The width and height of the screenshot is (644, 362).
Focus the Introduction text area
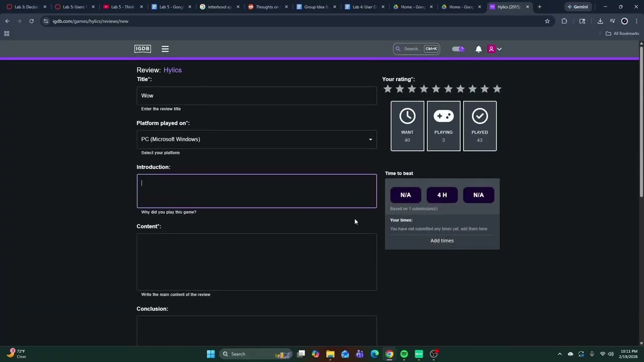pos(257,191)
